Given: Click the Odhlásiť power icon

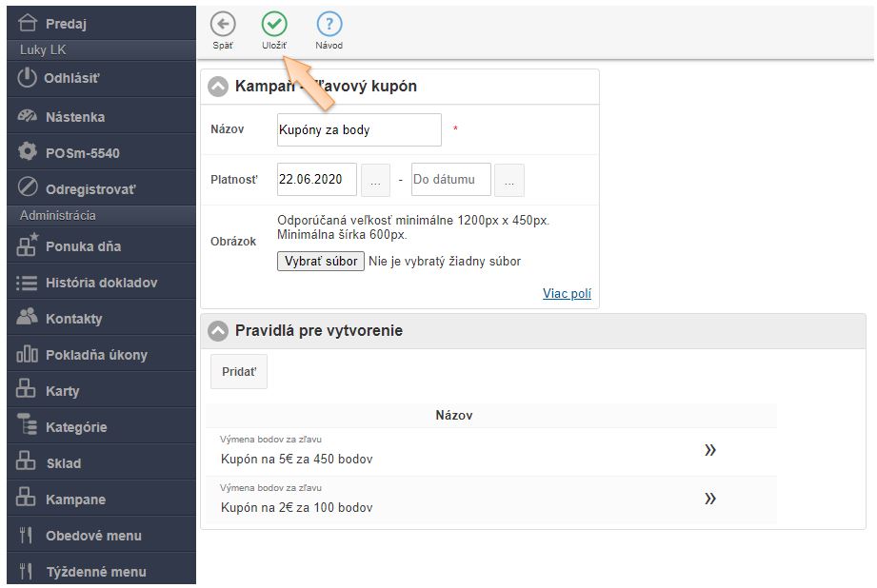Looking at the screenshot, I should click(x=28, y=78).
